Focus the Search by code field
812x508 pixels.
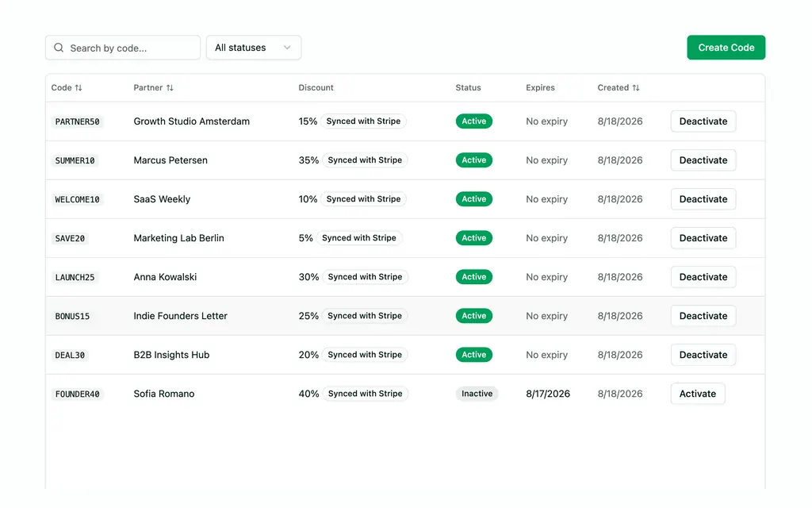click(x=123, y=48)
